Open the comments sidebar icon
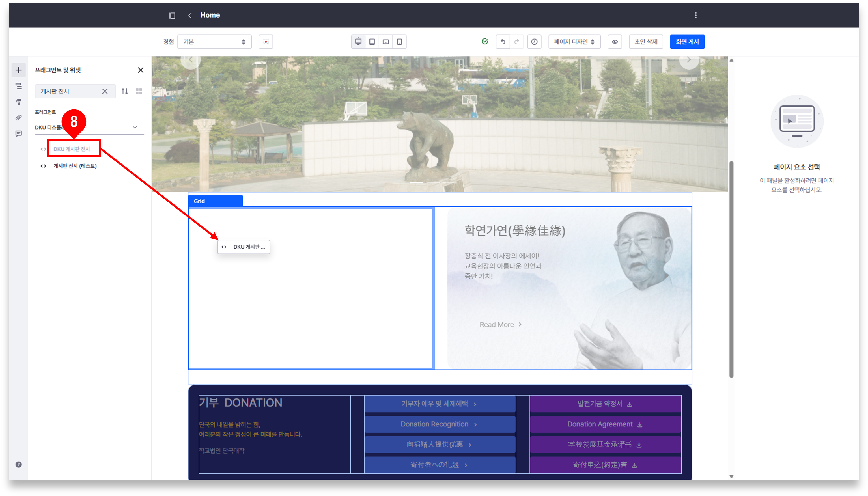The image size is (868, 496). coord(19,133)
